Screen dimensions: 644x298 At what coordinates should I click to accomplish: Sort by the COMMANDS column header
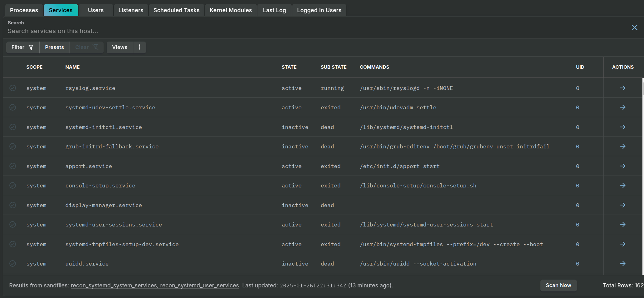pyautogui.click(x=374, y=67)
